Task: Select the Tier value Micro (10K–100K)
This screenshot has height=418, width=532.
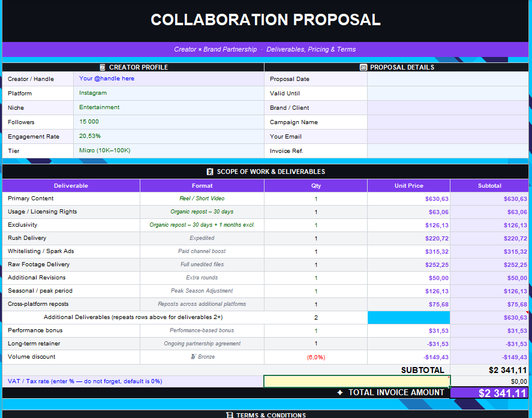Action: point(169,151)
